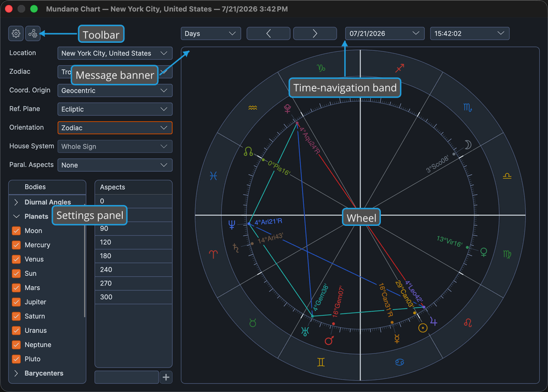The height and width of the screenshot is (392, 548).
Task: Click the Cancer sign glyph on wheel
Action: (x=399, y=362)
